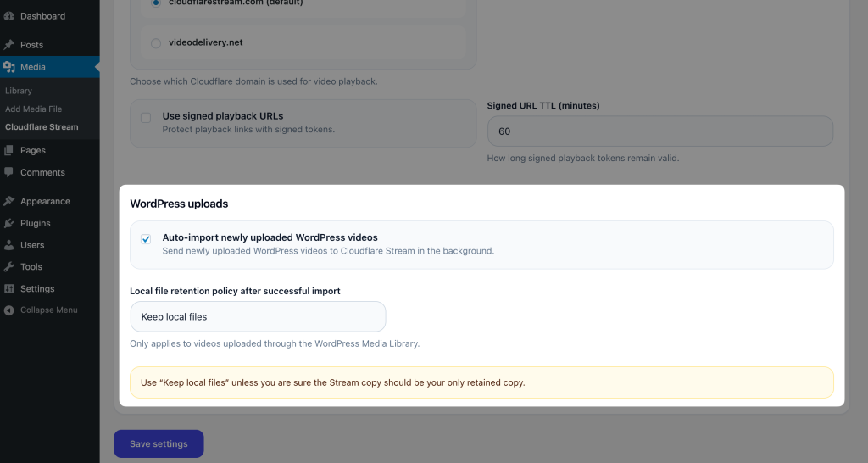Click the Users person icon
The height and width of the screenshot is (463, 868).
point(9,245)
